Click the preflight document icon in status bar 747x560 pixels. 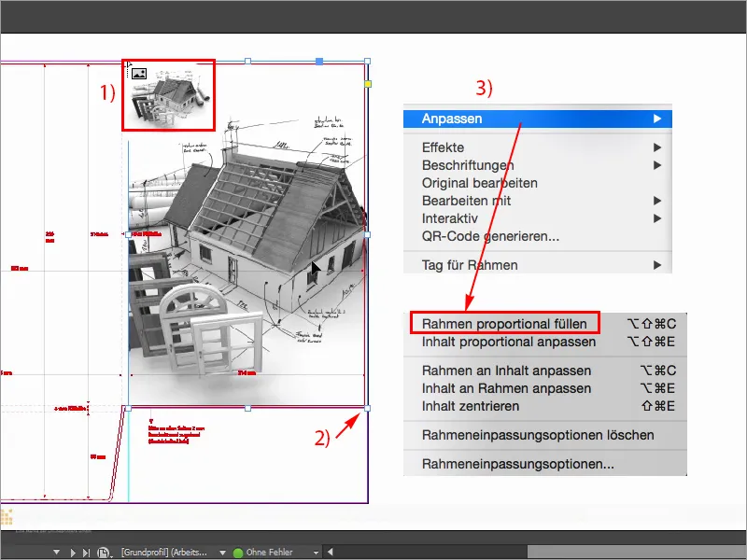coord(104,553)
